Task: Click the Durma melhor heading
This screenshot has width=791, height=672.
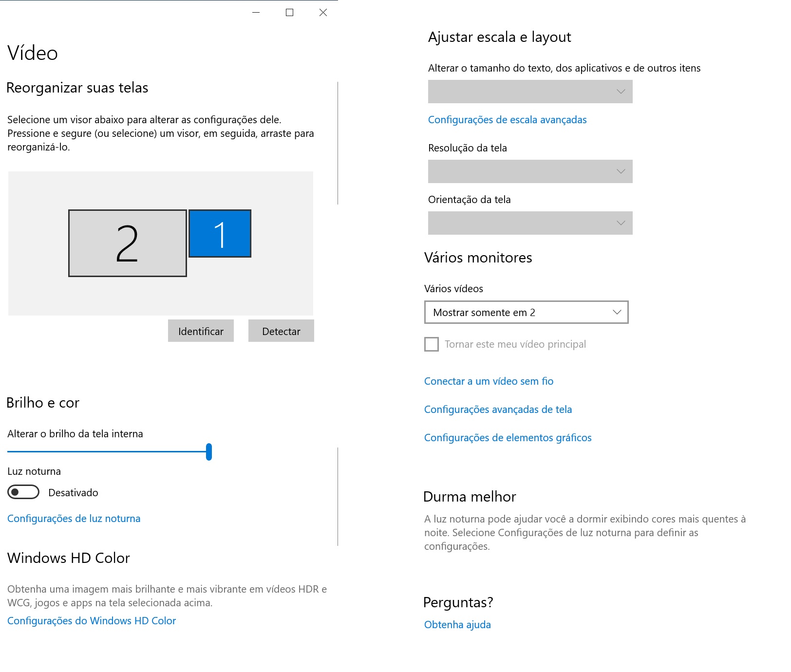Action: 470,497
